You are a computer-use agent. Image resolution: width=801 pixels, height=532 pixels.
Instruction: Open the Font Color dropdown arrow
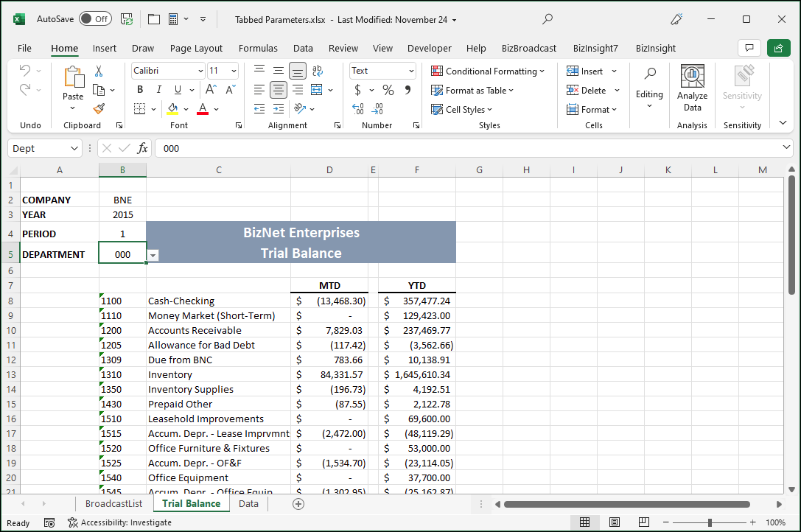click(x=217, y=109)
